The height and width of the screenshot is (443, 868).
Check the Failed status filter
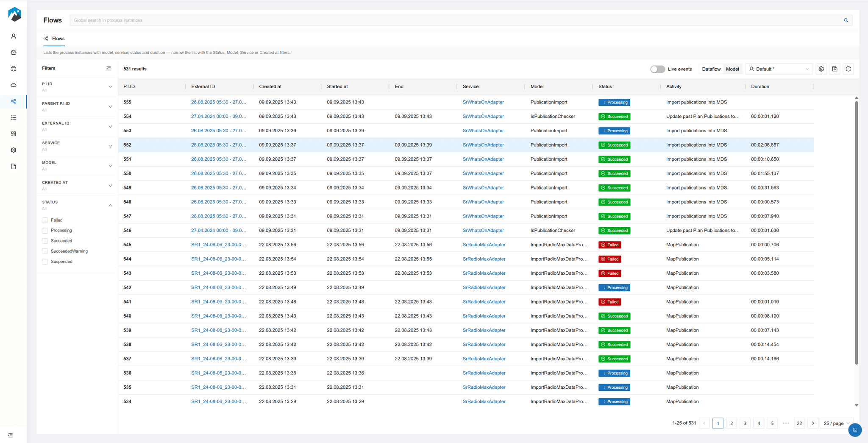tap(45, 220)
